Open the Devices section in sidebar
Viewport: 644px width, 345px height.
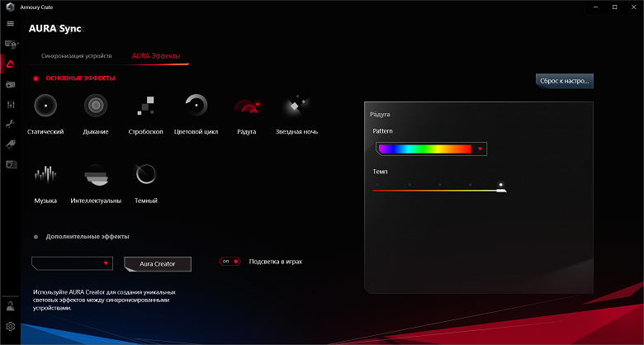click(x=10, y=44)
